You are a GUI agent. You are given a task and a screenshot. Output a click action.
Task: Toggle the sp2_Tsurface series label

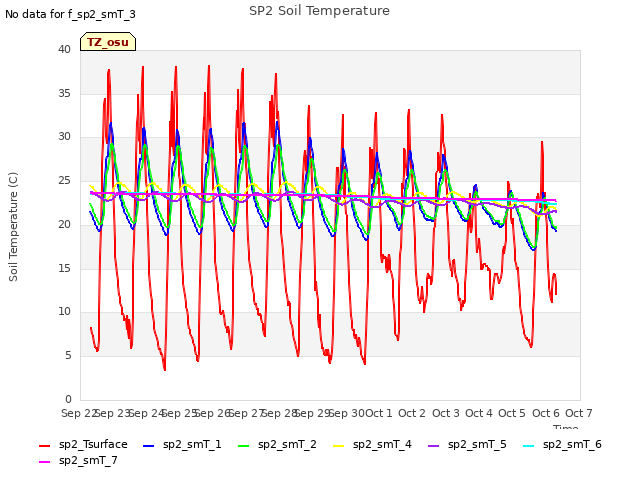click(93, 444)
